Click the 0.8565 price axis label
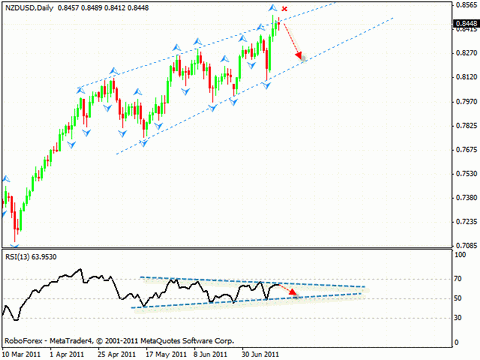Image resolution: width=480 pixels, height=360 pixels. [466, 5]
